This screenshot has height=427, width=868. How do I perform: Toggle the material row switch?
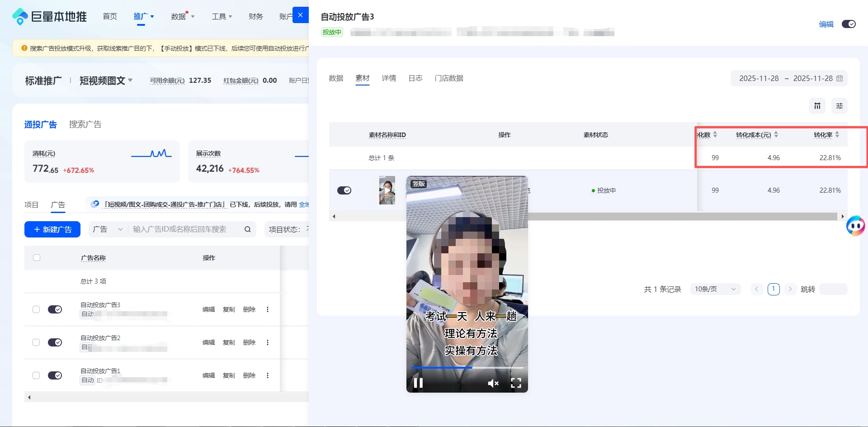coord(344,190)
